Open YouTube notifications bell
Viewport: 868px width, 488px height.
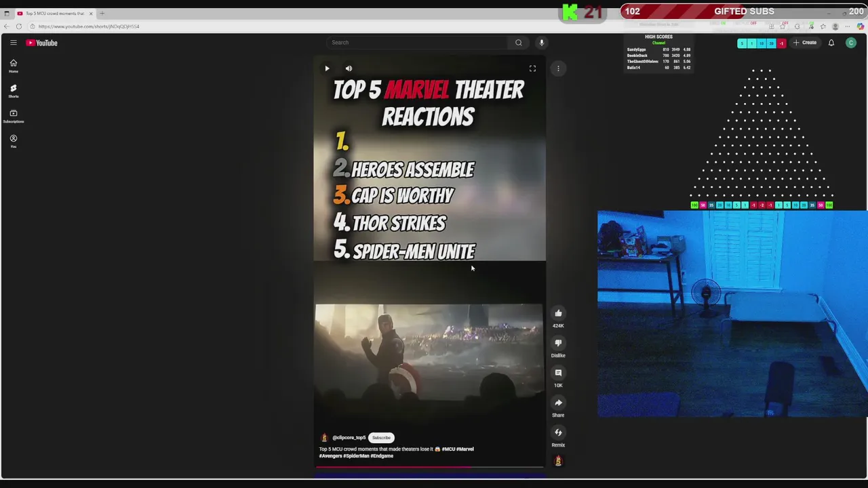click(831, 43)
